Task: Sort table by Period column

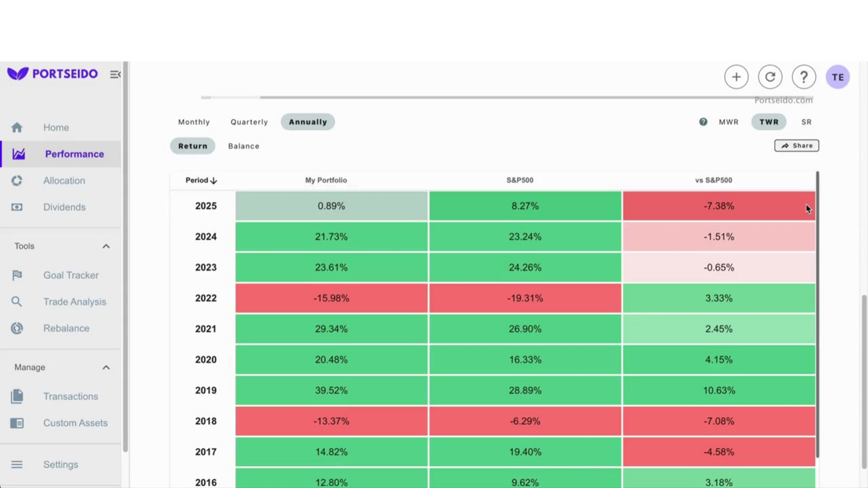Action: point(201,180)
